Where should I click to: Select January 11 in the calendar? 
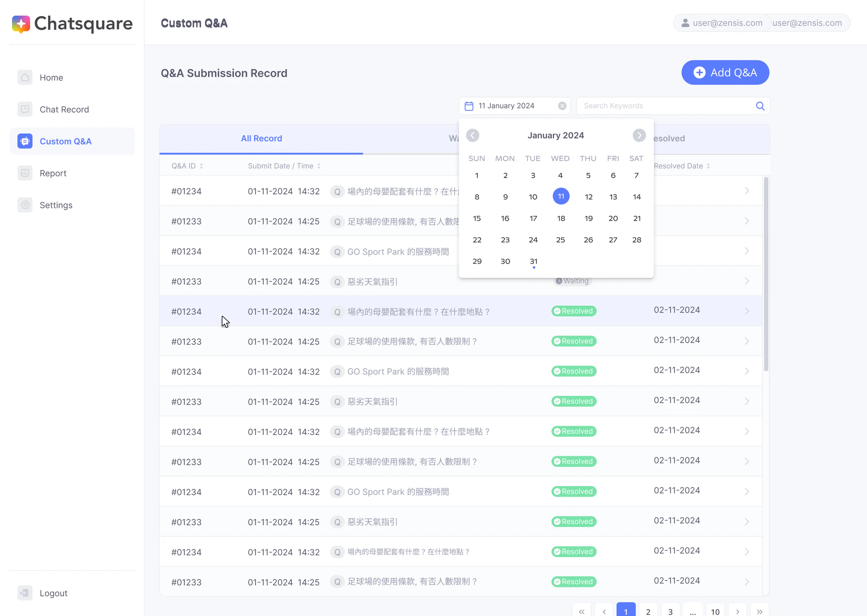[x=561, y=196]
